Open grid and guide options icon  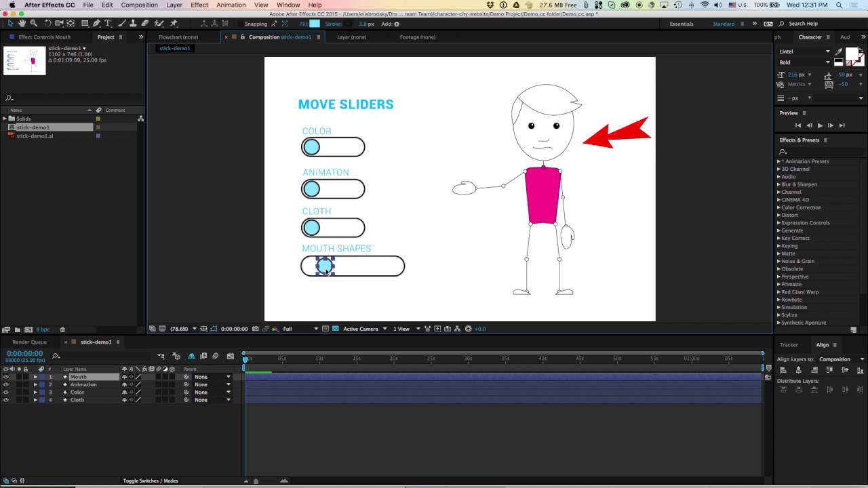pyautogui.click(x=203, y=329)
